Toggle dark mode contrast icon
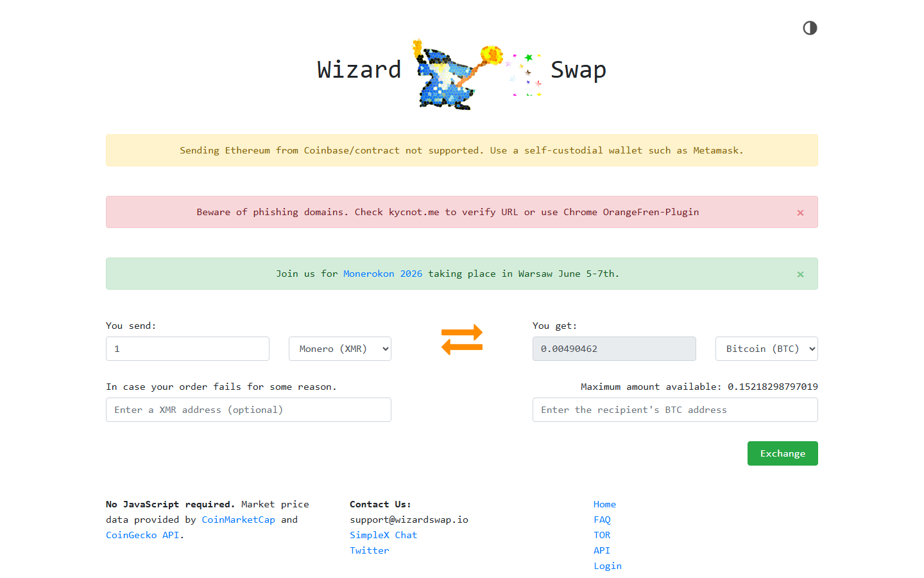924x578 pixels. [810, 28]
